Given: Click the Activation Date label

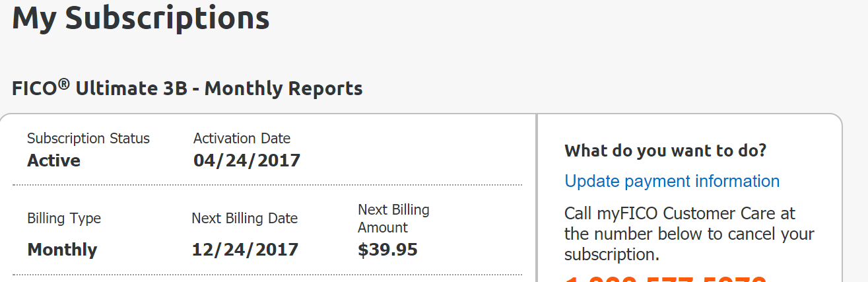Looking at the screenshot, I should click(242, 139).
